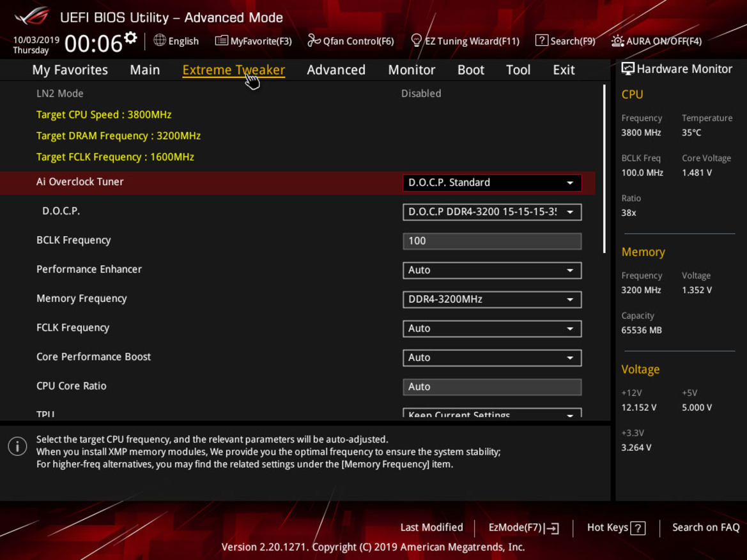This screenshot has width=747, height=560.
Task: Click Target FCLK Frequency : 1600MHz text
Action: tap(115, 156)
